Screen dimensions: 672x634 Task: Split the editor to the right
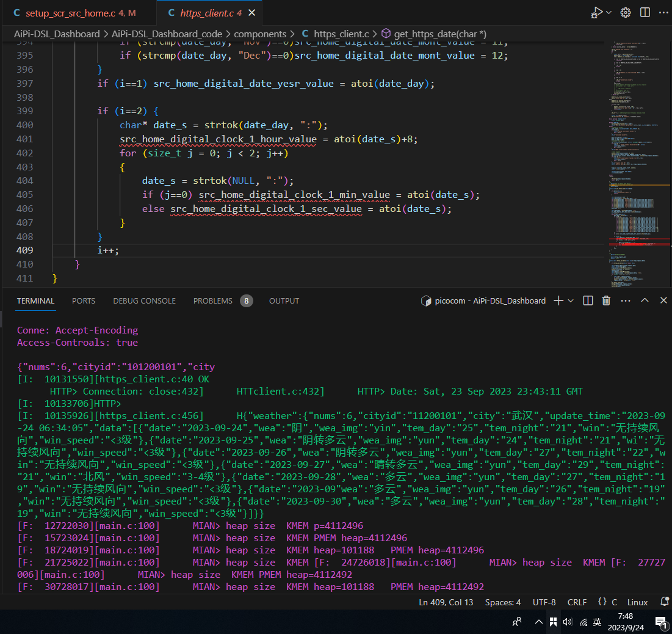pyautogui.click(x=645, y=13)
